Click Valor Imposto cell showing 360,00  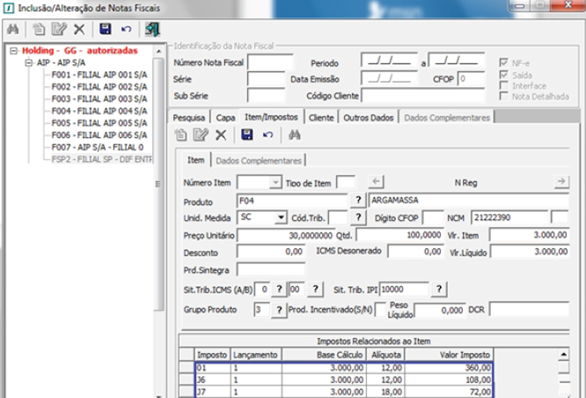click(449, 368)
